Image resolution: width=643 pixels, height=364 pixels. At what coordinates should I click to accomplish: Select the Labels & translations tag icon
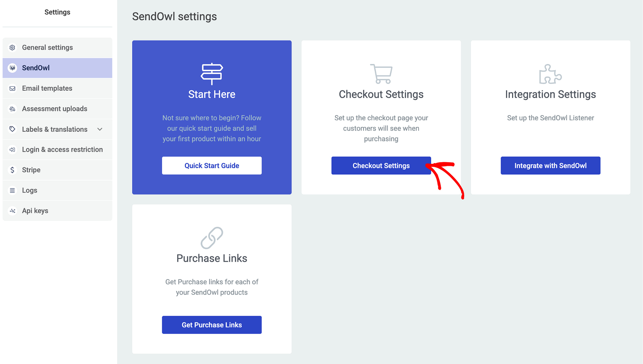tap(12, 129)
